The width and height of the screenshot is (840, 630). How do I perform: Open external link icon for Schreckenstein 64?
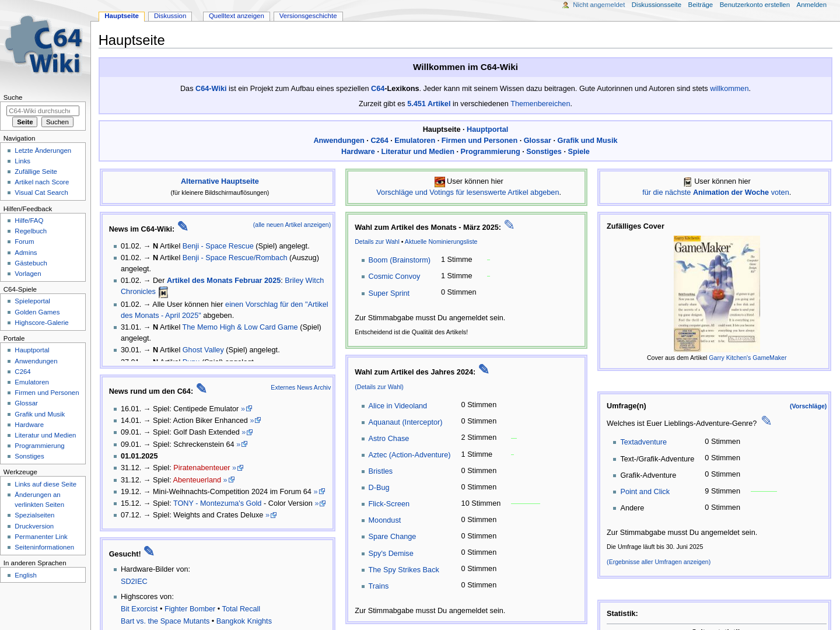[x=244, y=444]
